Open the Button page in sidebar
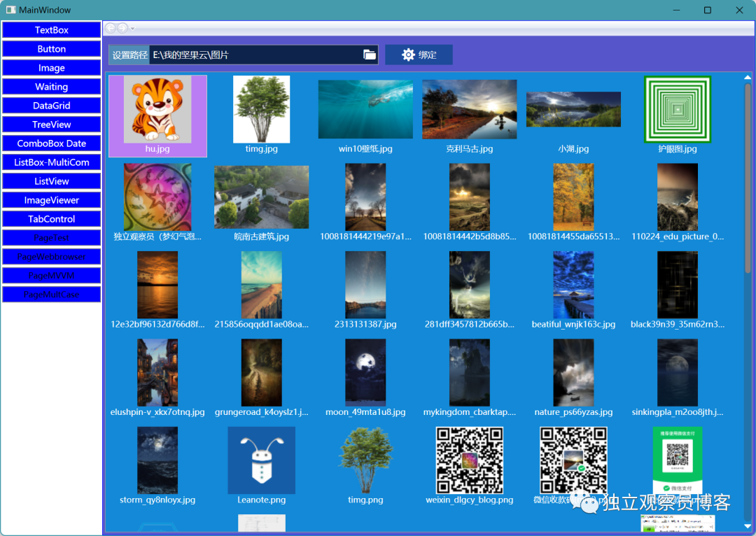The height and width of the screenshot is (536, 756). pyautogui.click(x=52, y=49)
